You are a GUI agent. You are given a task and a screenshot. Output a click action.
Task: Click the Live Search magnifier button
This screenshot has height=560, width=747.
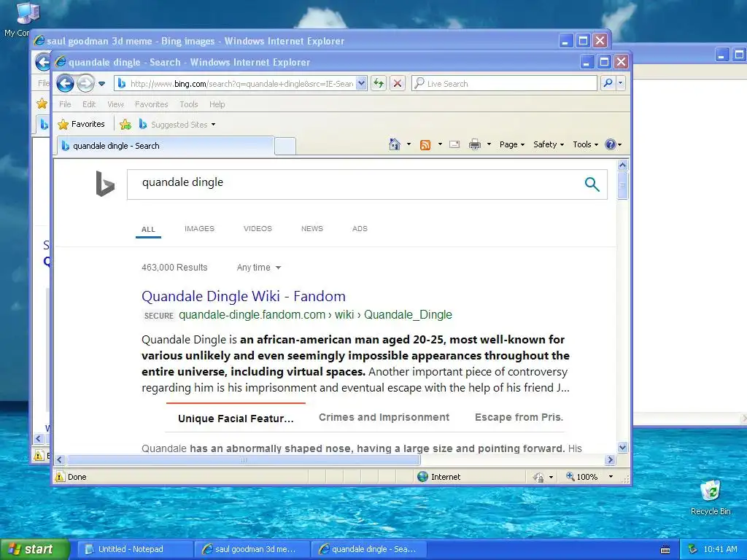tap(608, 83)
